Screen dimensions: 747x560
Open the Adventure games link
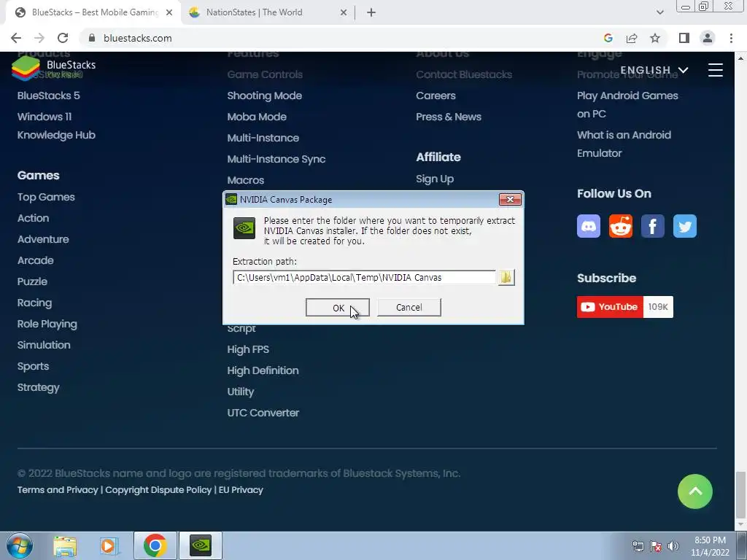click(x=43, y=239)
